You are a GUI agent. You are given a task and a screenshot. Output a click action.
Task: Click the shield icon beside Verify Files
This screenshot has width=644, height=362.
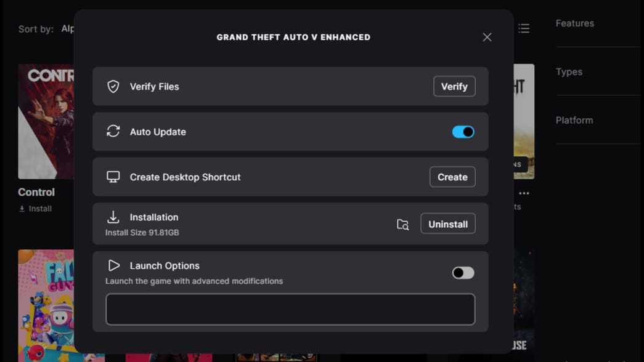(113, 86)
